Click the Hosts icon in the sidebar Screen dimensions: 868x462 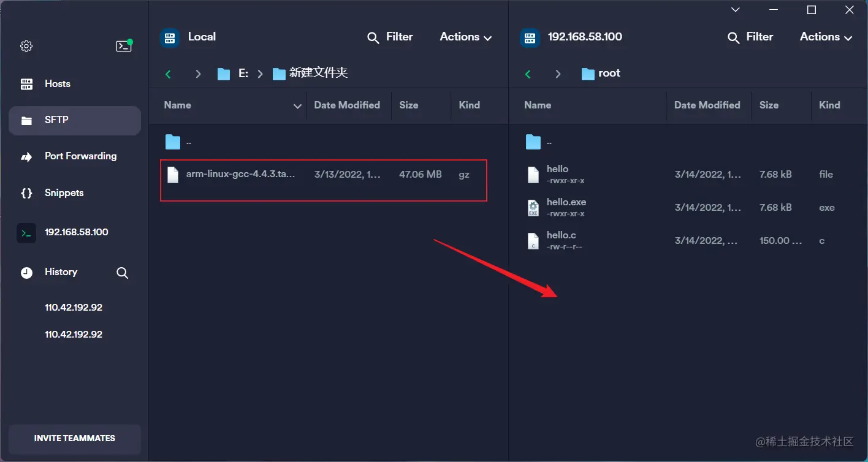click(x=26, y=84)
